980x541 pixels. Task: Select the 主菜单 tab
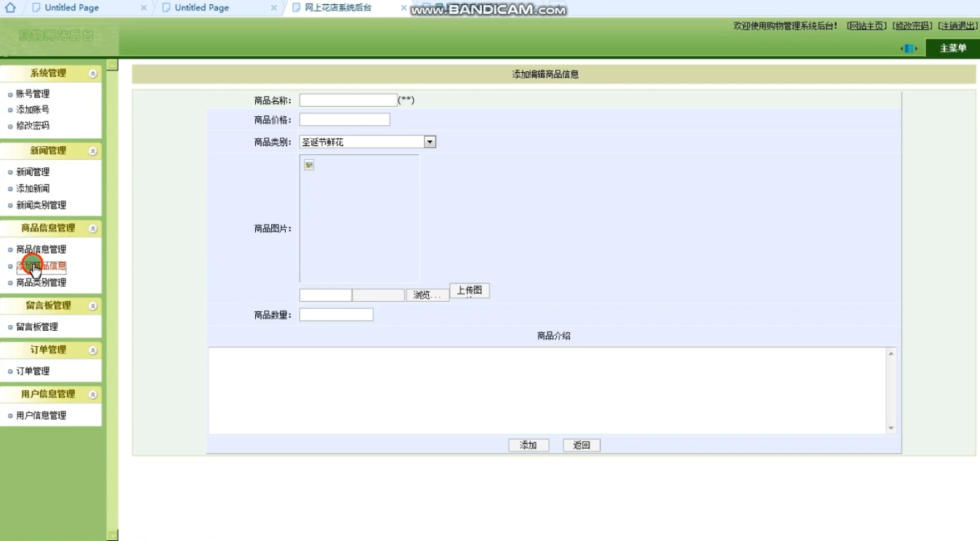click(x=952, y=49)
